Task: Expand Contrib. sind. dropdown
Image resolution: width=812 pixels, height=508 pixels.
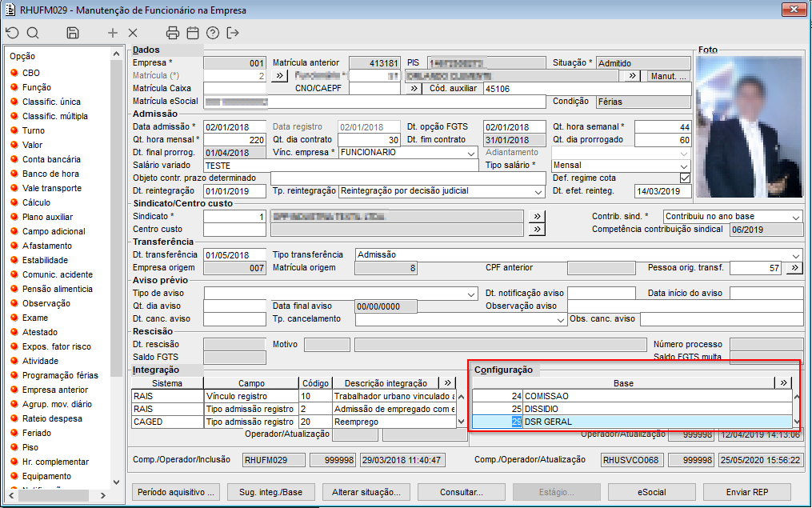Action: 796,217
